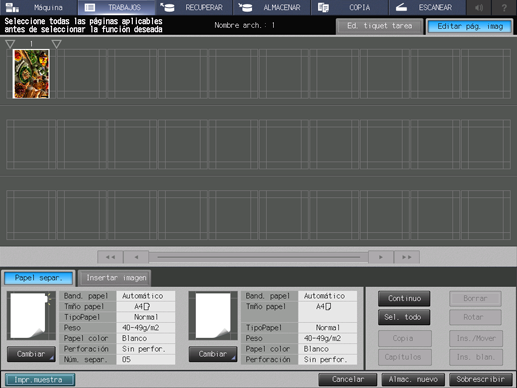Click the Capítulos button
This screenshot has width=517, height=388.
405,357
